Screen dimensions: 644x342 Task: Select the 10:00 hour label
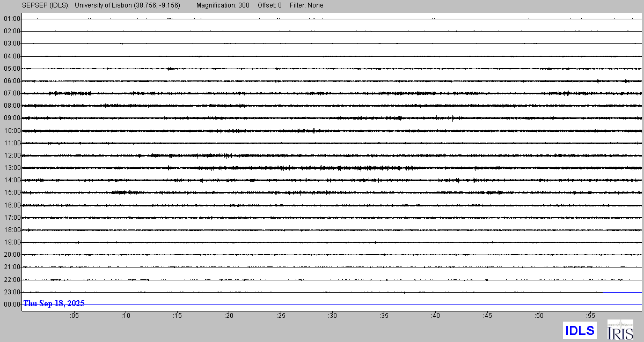pos(12,131)
